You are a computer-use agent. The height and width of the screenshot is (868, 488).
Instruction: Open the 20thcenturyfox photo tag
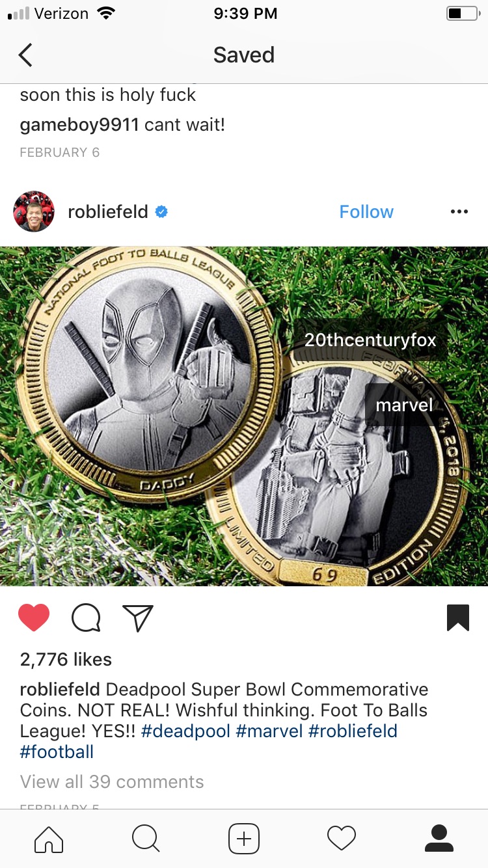[x=370, y=340]
